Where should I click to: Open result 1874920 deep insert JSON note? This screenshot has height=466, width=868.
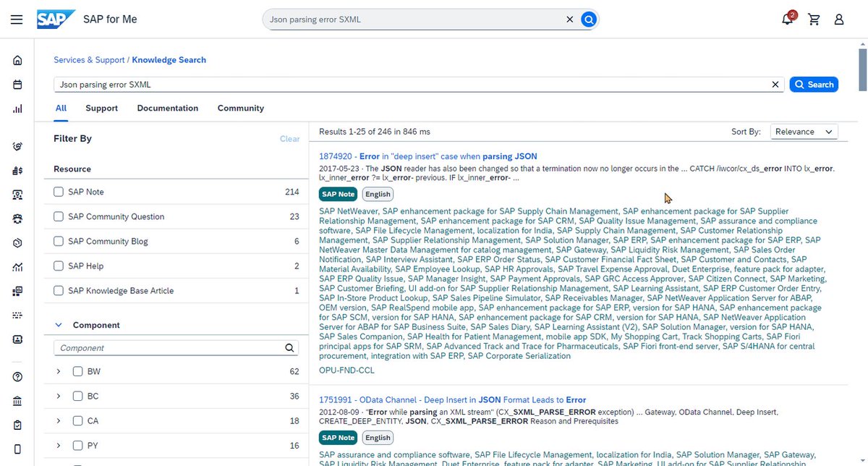click(428, 156)
